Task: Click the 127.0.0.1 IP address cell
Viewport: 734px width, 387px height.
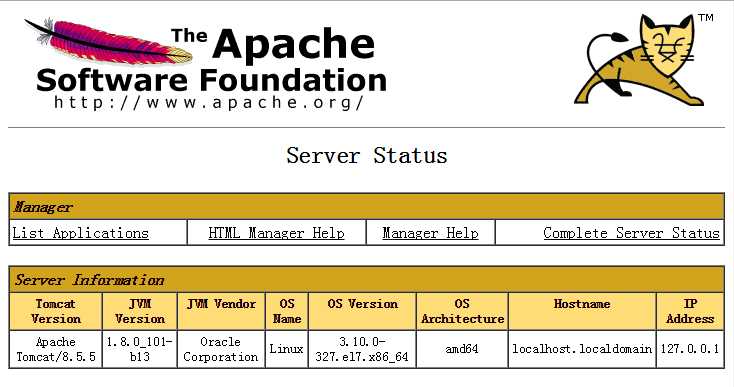Action: pyautogui.click(x=690, y=349)
